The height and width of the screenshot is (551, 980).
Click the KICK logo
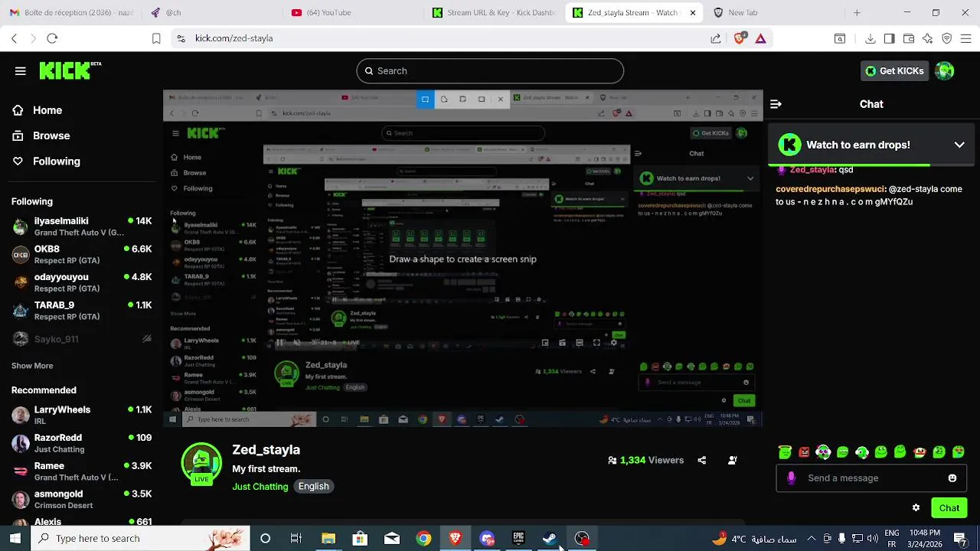[x=69, y=70]
